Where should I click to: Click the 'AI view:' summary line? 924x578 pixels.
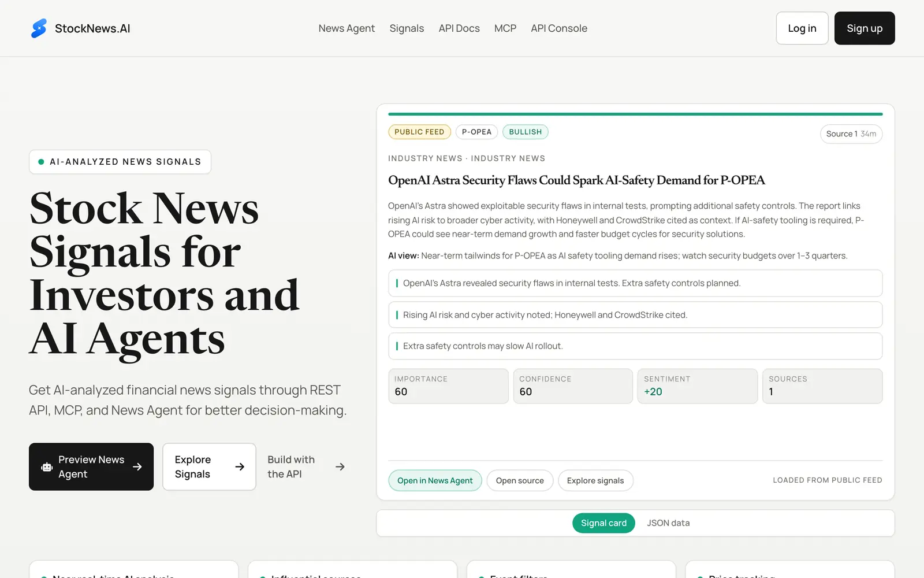coord(618,255)
